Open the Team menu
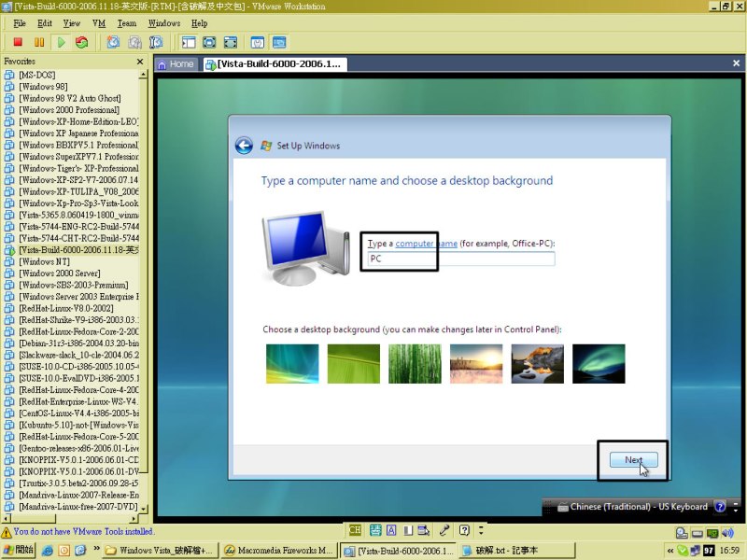747x560 pixels. tap(127, 23)
